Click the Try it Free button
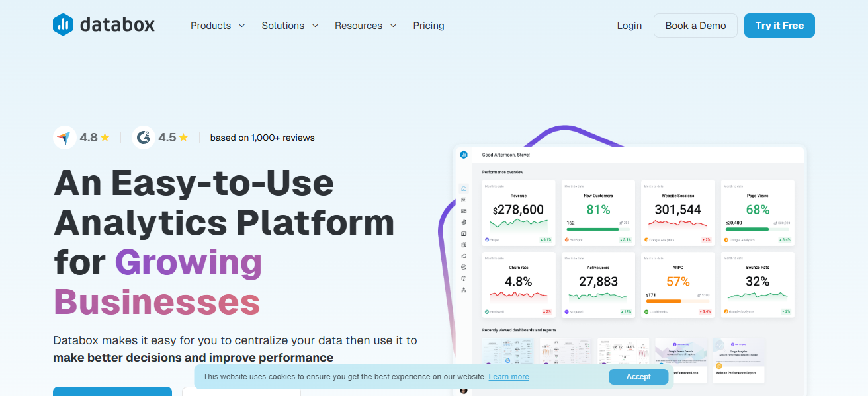 click(779, 26)
